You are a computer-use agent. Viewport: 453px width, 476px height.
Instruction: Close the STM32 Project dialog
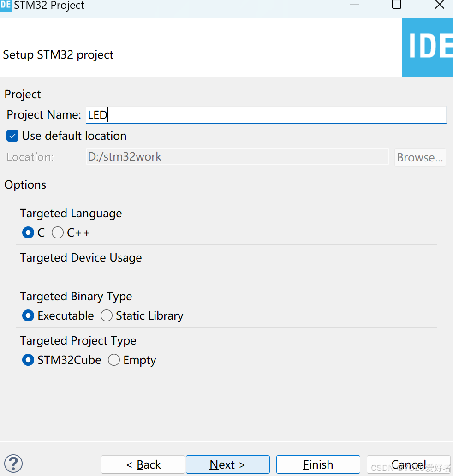click(439, 5)
